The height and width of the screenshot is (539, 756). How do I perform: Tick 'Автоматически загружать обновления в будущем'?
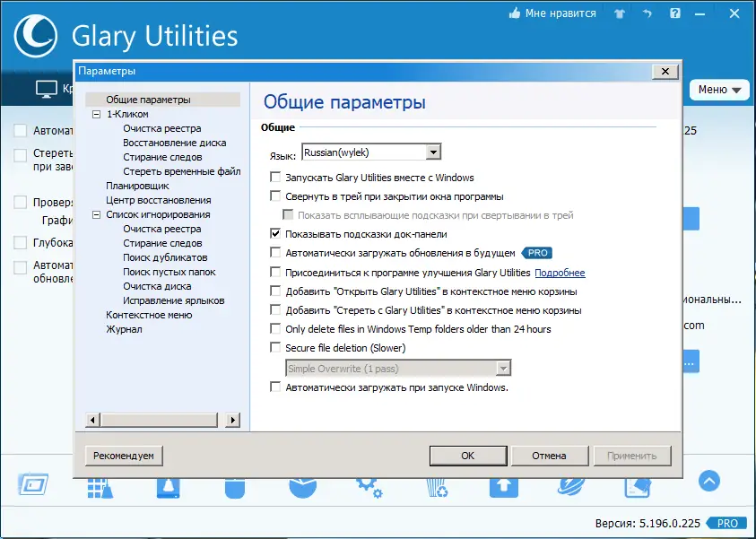tap(275, 253)
